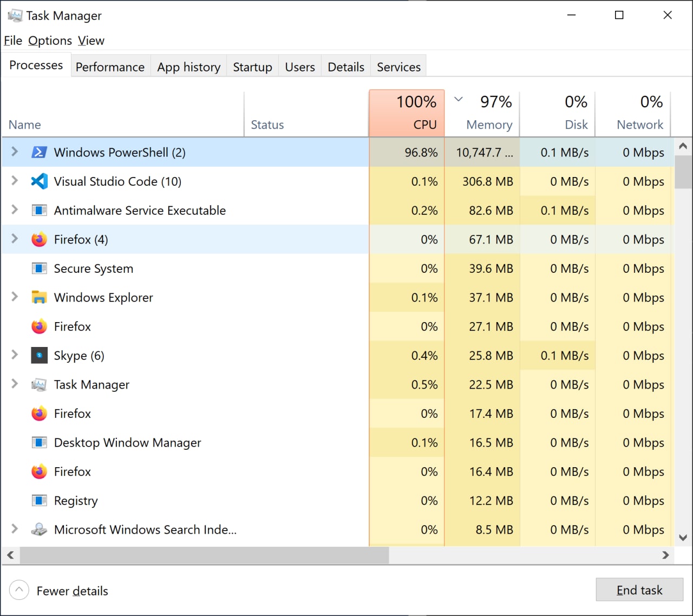The width and height of the screenshot is (693, 616).
Task: Click the End task button
Action: pos(639,589)
